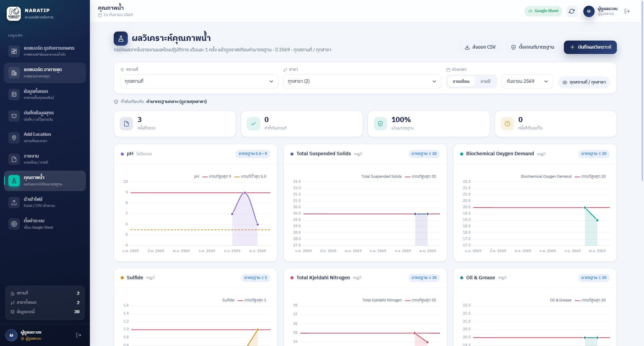Expand the สาขา branch dropdown
Viewport: 644px width, 346px height.
pos(362,81)
